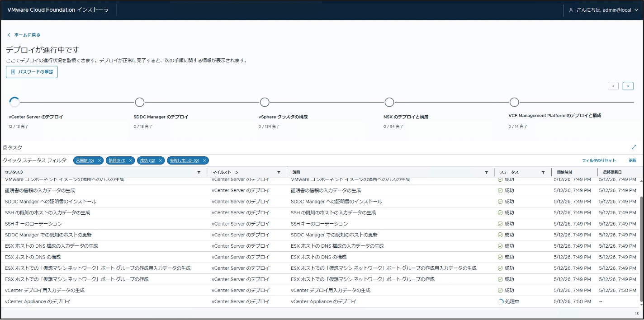The width and height of the screenshot is (644, 320).
Task: Click the next milestone arrow button
Action: 628,86
